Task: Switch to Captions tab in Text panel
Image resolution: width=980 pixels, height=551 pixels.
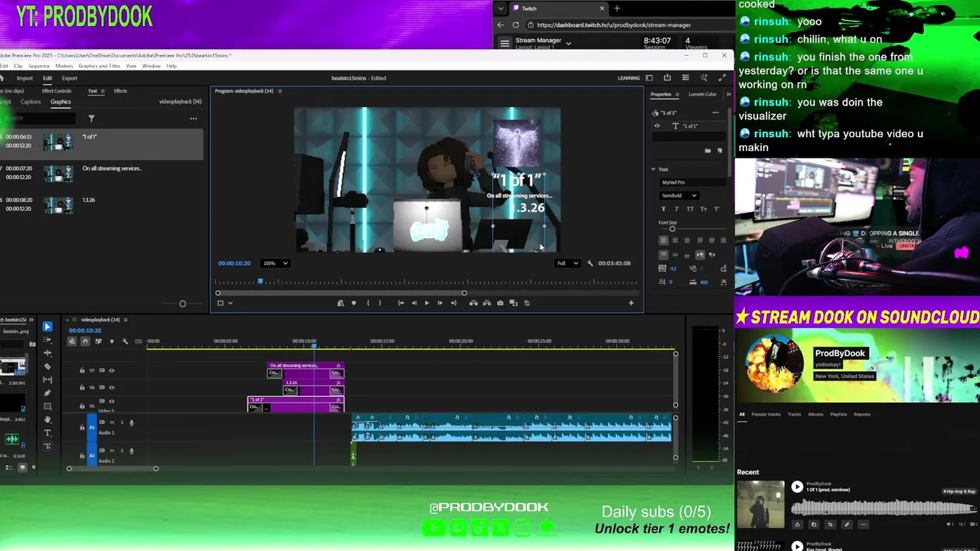Action: tap(31, 102)
